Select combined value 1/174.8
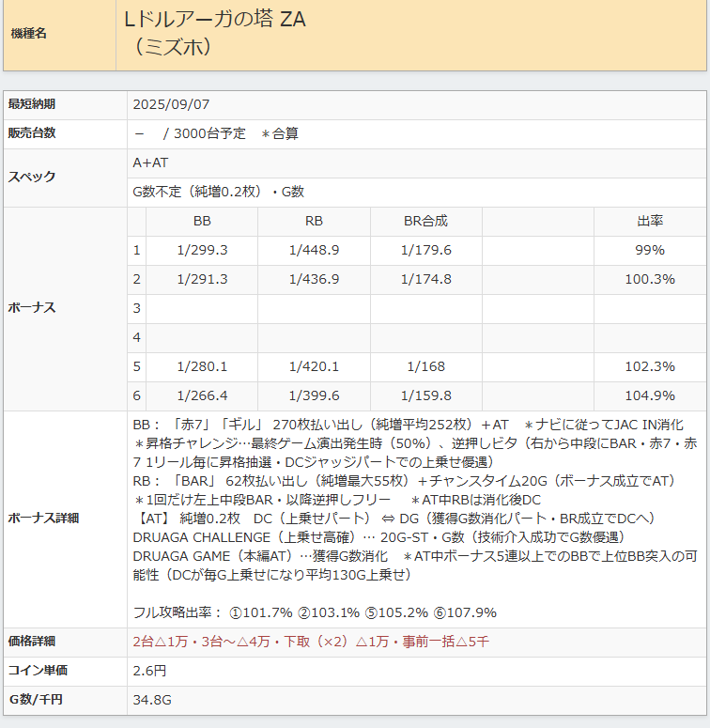 pyautogui.click(x=426, y=280)
